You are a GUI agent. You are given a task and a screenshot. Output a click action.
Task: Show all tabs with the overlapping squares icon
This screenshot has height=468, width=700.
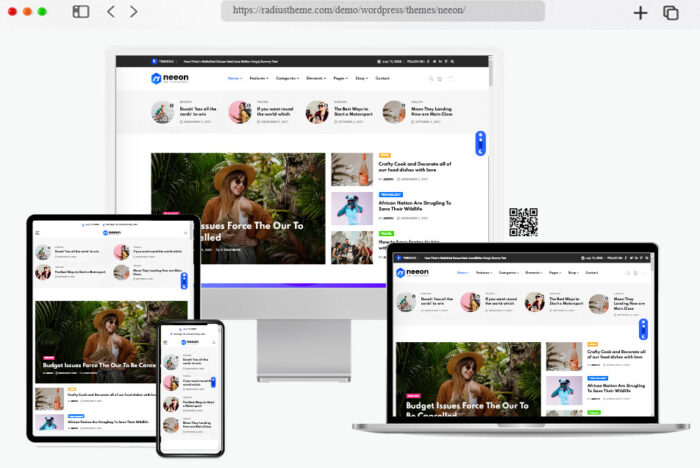(x=671, y=13)
